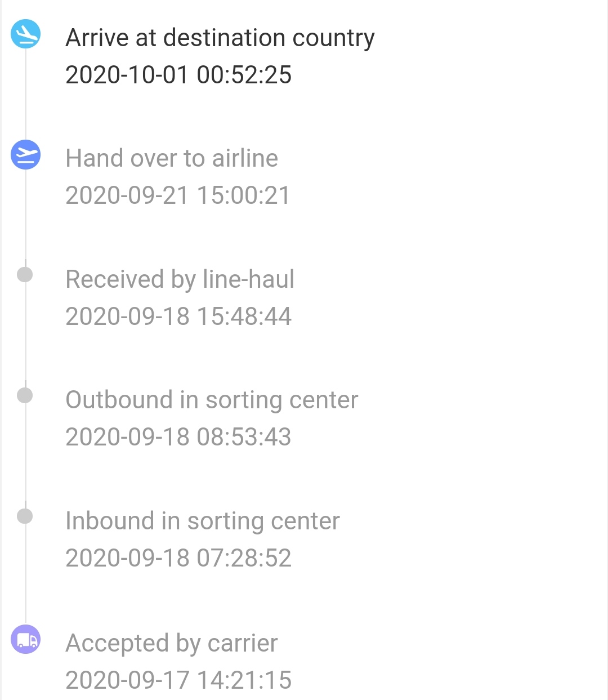Image resolution: width=608 pixels, height=700 pixels.
Task: Select the Arrive at destination country status
Action: [x=220, y=38]
